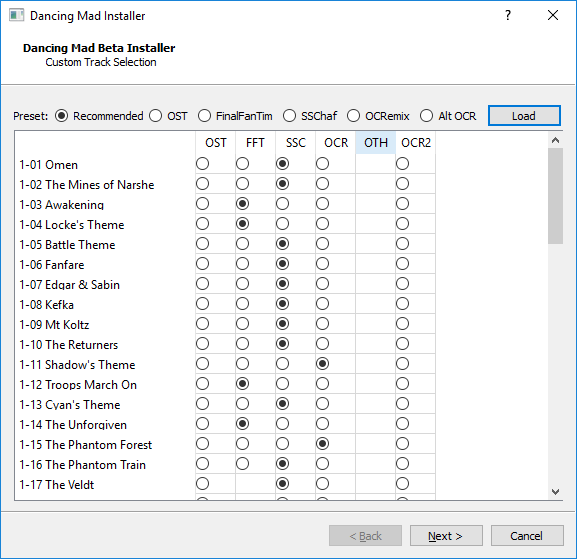This screenshot has height=559, width=577.
Task: Set 1-03 Awakening to SSC
Action: (283, 204)
